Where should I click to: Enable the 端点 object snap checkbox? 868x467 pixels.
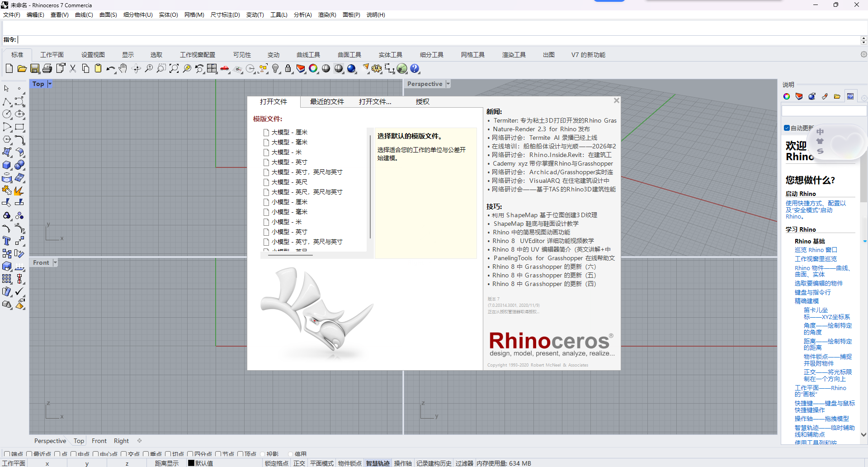6,454
